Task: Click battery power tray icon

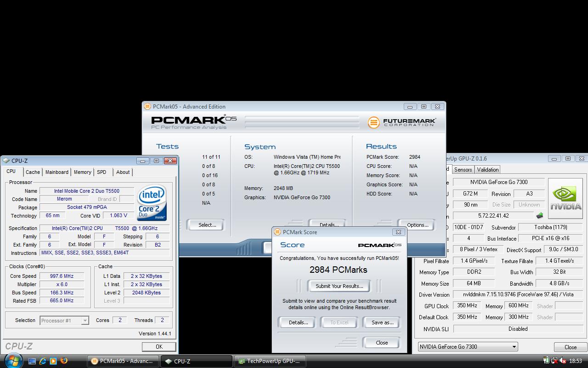Action: (546, 361)
